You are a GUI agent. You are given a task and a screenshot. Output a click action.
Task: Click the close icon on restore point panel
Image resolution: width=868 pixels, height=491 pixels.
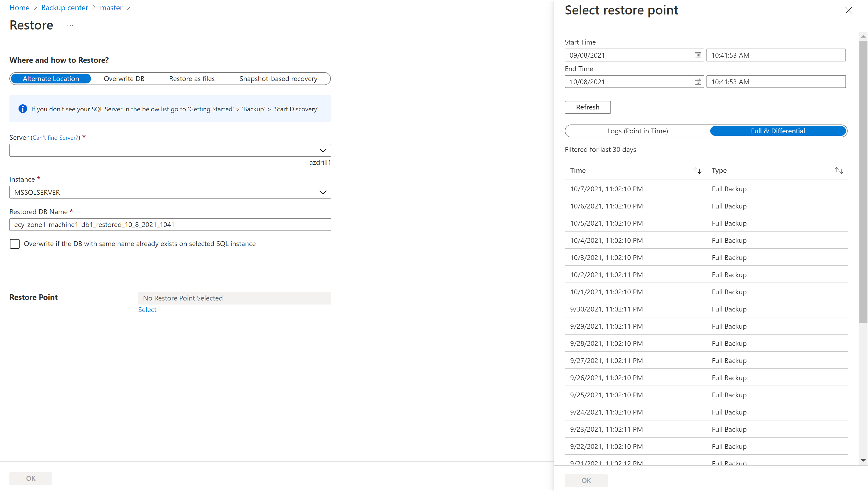coord(849,10)
